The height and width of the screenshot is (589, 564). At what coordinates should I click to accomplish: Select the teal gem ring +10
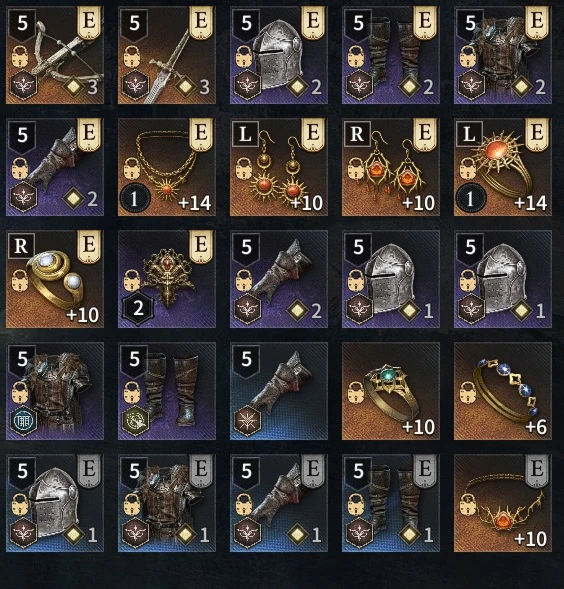[391, 391]
